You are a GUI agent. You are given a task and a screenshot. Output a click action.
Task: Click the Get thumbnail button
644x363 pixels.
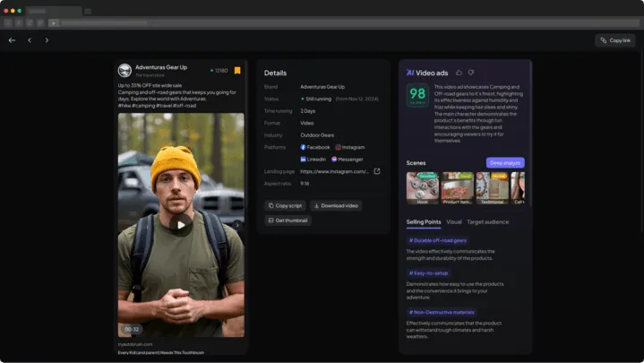click(x=288, y=220)
